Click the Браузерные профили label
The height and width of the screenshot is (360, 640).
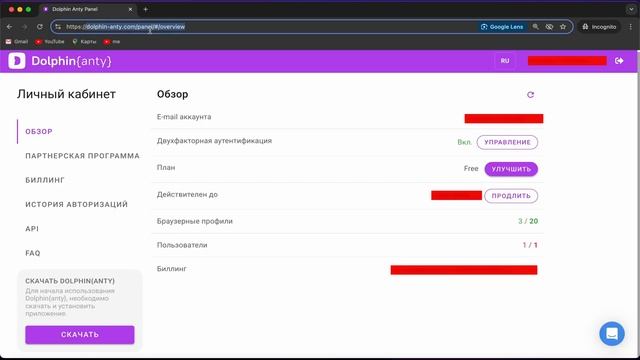click(x=195, y=221)
